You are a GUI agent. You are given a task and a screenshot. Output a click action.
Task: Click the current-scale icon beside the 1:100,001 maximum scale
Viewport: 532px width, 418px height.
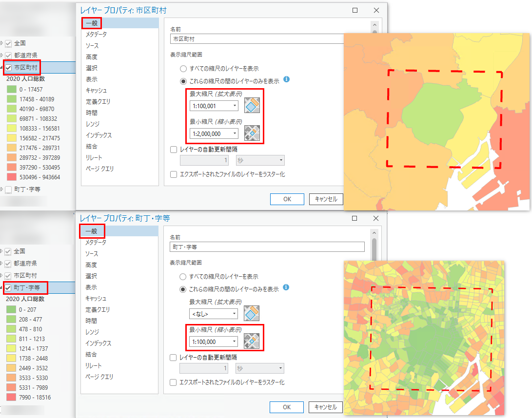tap(252, 106)
